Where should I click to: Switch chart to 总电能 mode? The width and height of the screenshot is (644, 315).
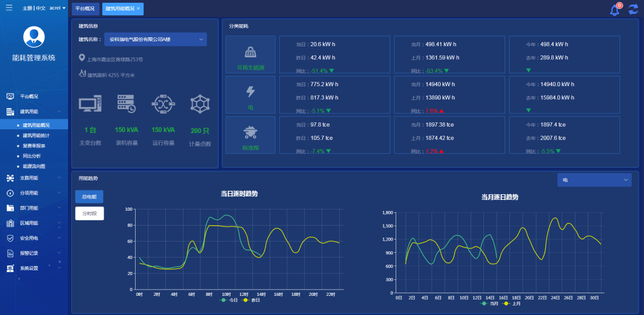point(89,197)
